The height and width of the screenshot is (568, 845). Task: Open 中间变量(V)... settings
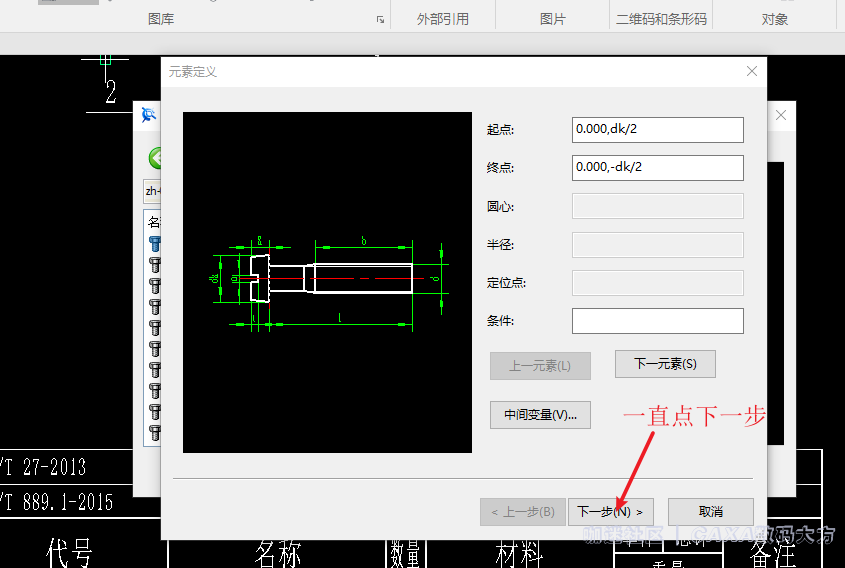pos(540,414)
